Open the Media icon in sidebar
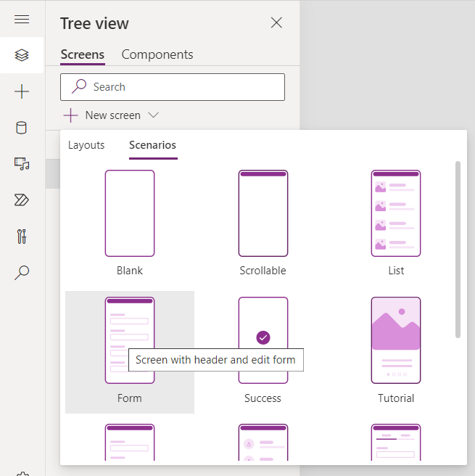Image resolution: width=475 pixels, height=476 pixels. pyautogui.click(x=22, y=164)
